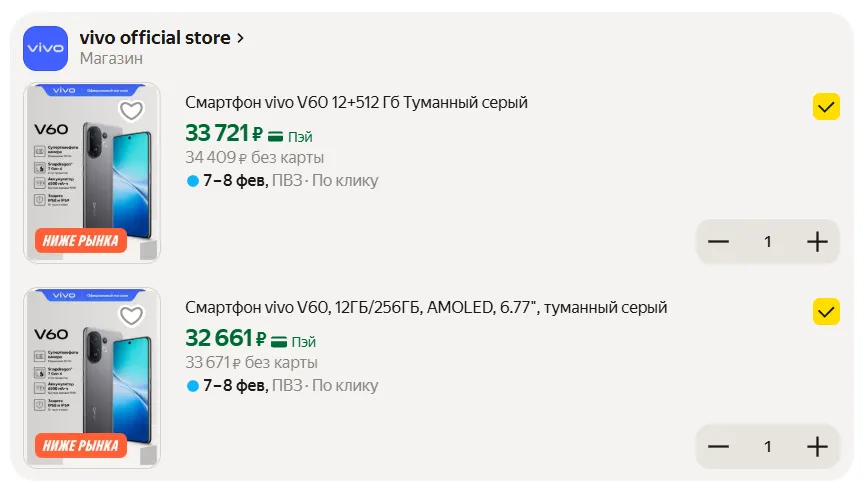Increase quantity of vivo V60 12+512 Гб
The image size is (862, 488).
pos(817,242)
